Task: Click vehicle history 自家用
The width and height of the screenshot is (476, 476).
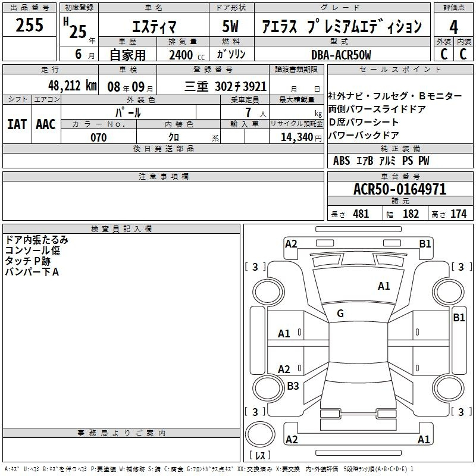Action: point(127,55)
